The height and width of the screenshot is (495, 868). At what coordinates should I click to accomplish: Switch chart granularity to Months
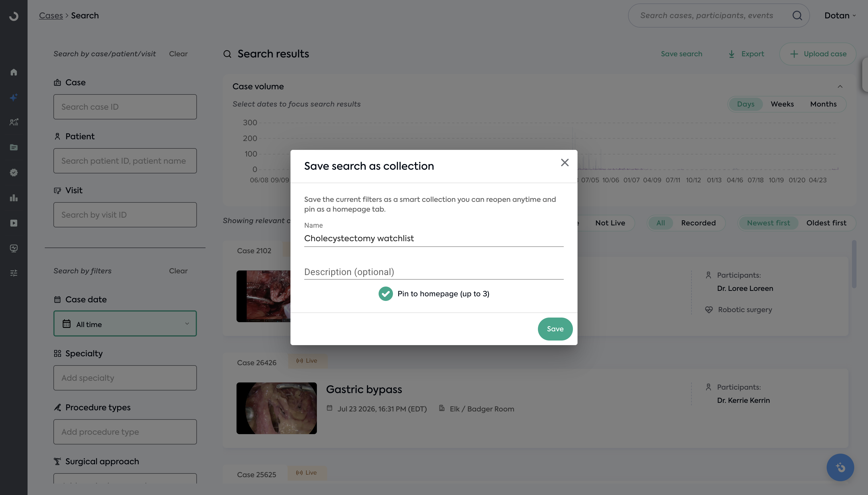click(x=823, y=104)
